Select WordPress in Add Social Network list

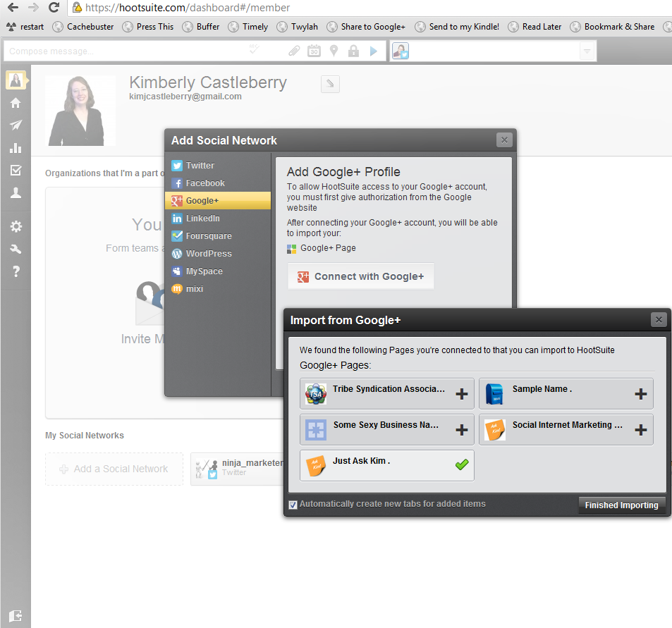coord(218,253)
